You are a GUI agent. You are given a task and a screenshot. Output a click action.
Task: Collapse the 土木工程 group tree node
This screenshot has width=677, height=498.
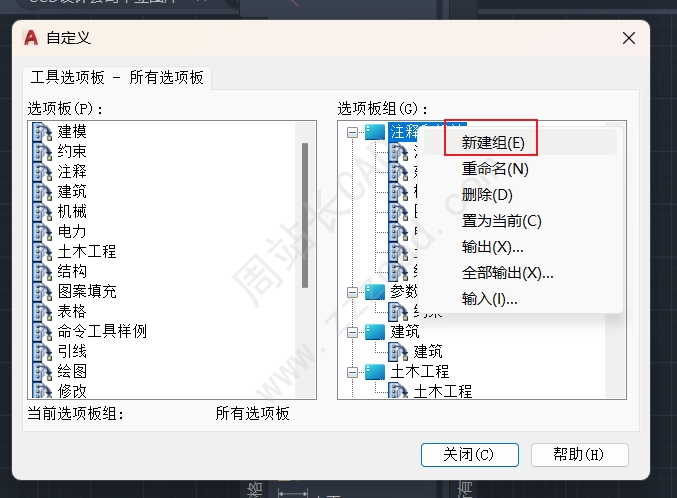(352, 372)
